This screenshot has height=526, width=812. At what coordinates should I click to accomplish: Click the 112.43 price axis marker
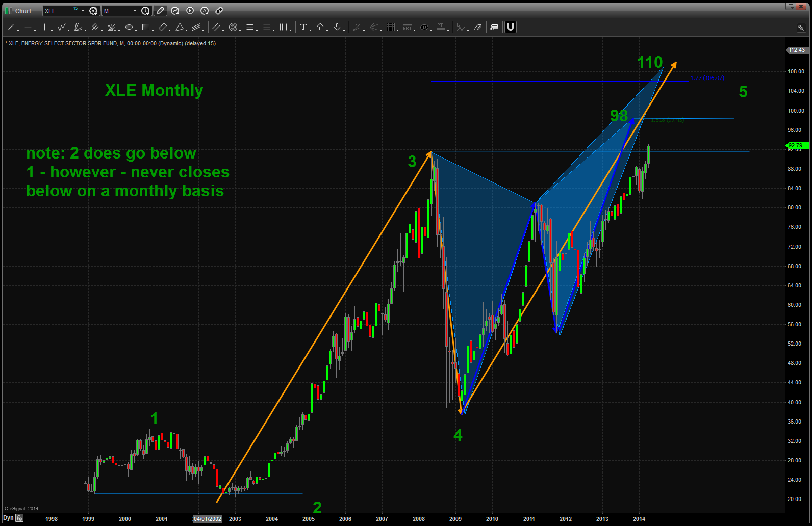coord(796,50)
